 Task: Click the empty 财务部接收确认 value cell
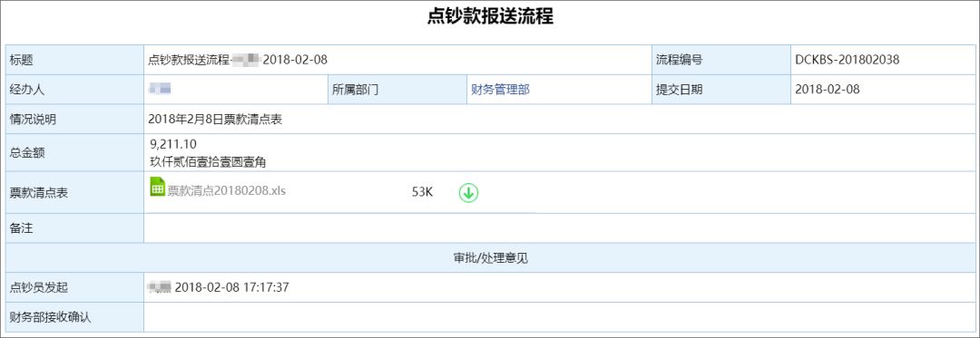559,317
